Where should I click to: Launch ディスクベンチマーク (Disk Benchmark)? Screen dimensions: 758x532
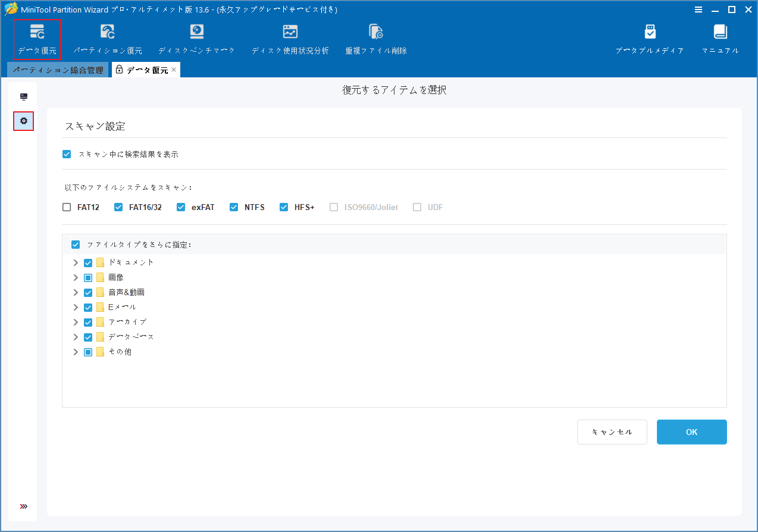(196, 38)
